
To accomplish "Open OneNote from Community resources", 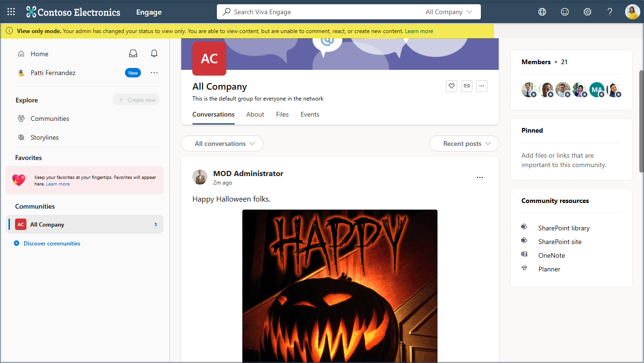I will [x=551, y=255].
